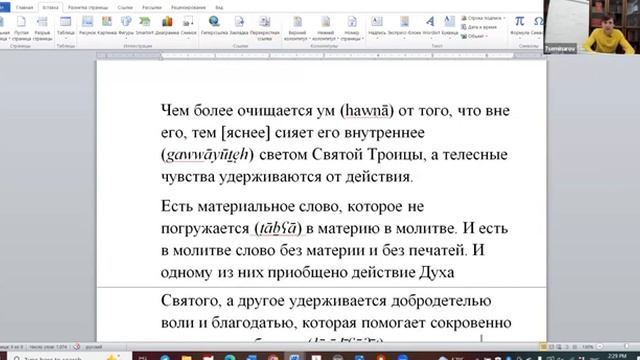Switch to the Главная (Home) tab
This screenshot has height=360, width=640.
(x=24, y=7)
